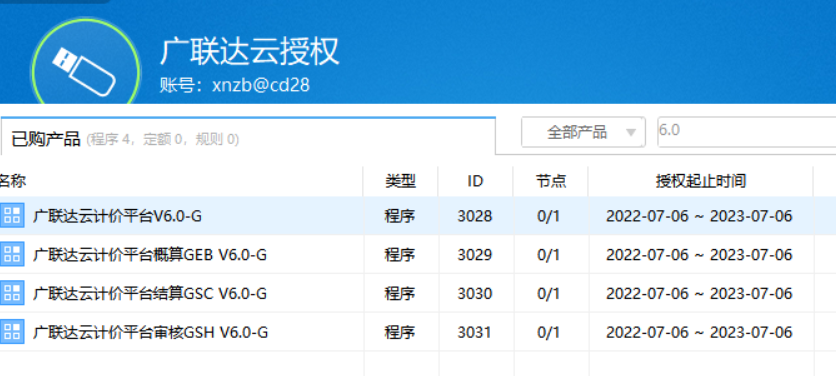The image size is (836, 376).
Task: Click node value 0/1 in row 3031
Action: (x=549, y=332)
